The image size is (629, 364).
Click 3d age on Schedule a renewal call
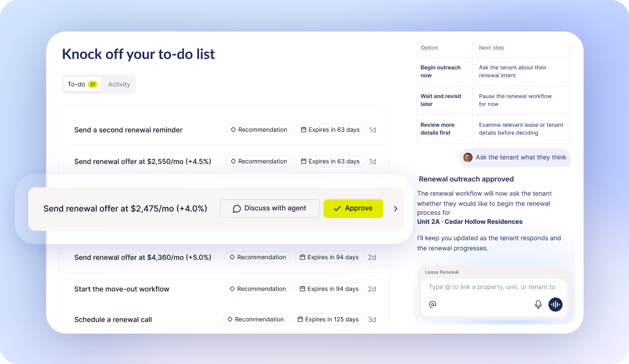point(372,319)
